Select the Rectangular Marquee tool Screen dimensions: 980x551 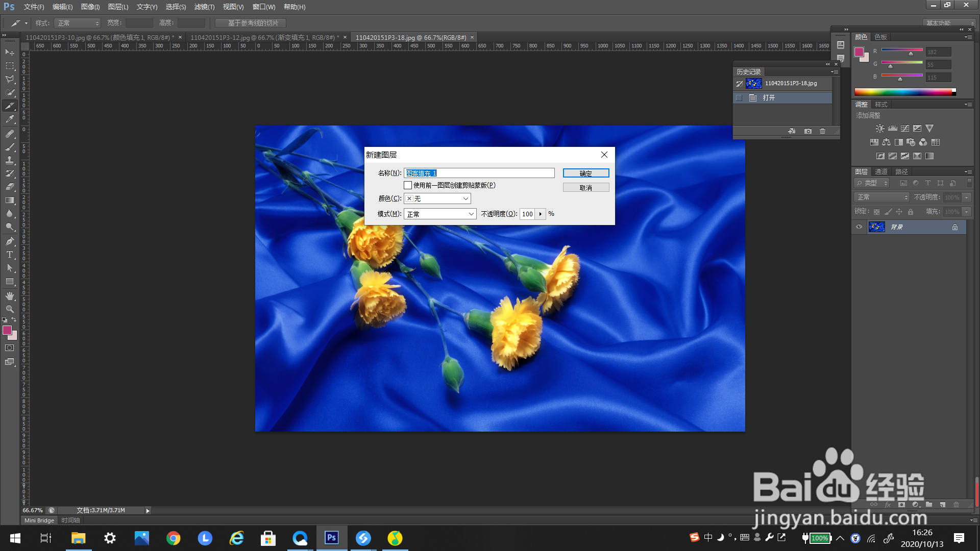click(10, 66)
